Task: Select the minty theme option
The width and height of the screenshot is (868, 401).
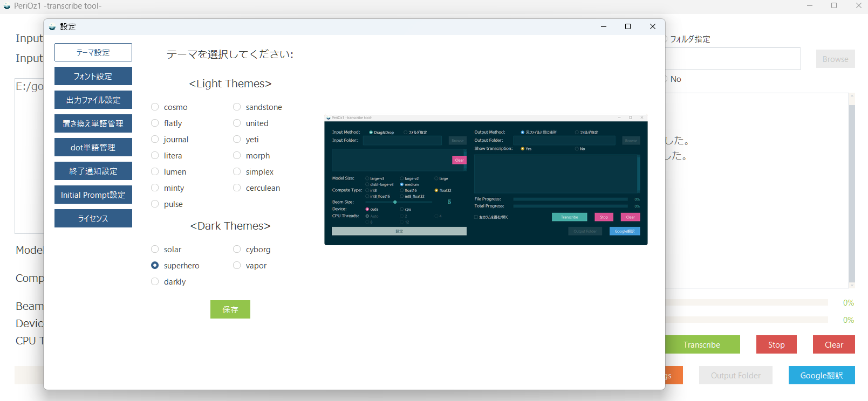Action: [x=155, y=188]
